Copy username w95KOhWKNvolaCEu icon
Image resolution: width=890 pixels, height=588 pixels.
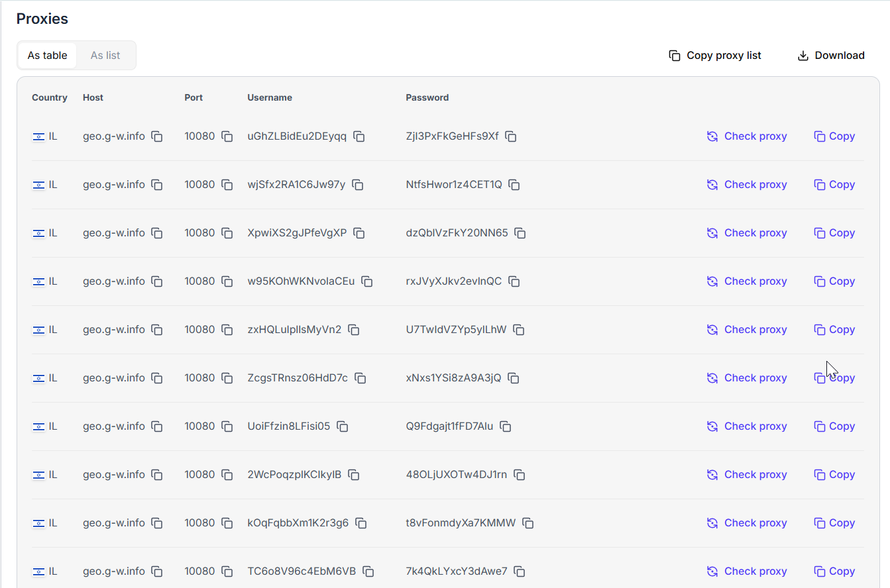[367, 281]
